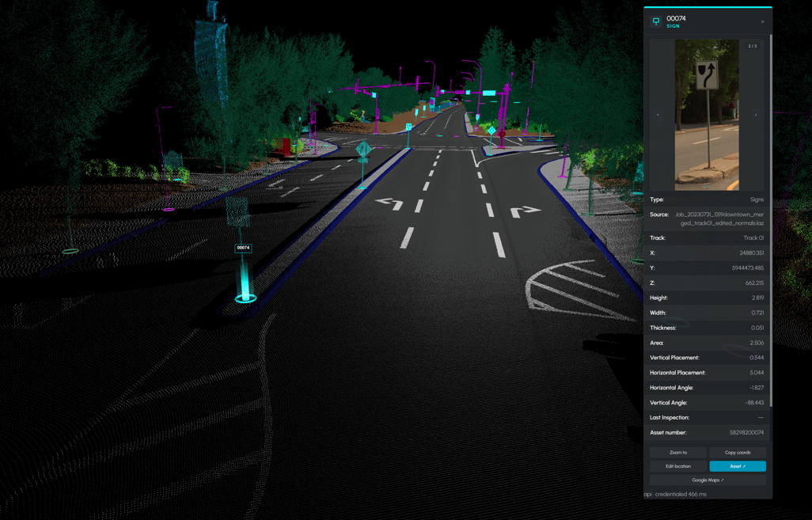
Task: Show the previous sign photo
Action: point(658,115)
